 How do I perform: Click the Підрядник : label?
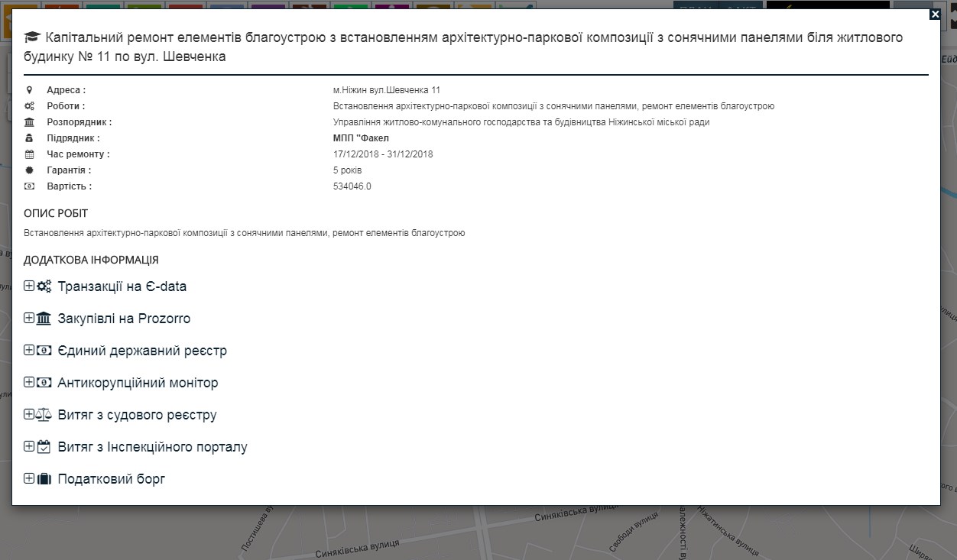click(73, 138)
